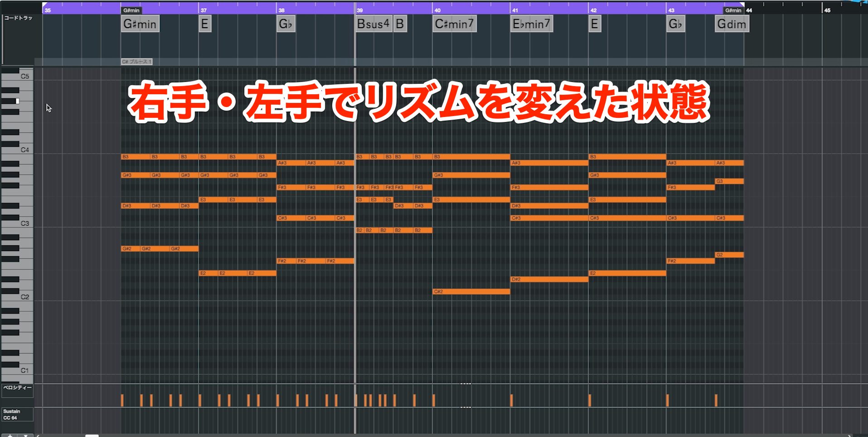Click ruler position at bar 43

click(671, 10)
